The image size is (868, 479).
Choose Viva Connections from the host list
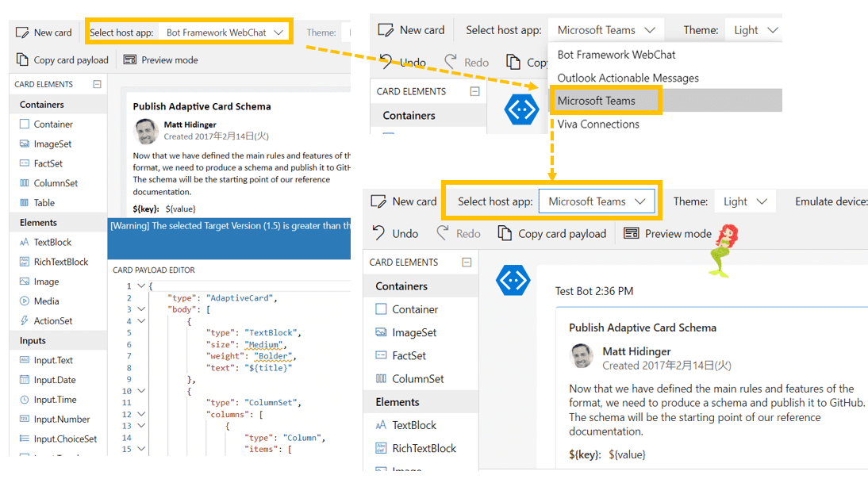(x=598, y=124)
